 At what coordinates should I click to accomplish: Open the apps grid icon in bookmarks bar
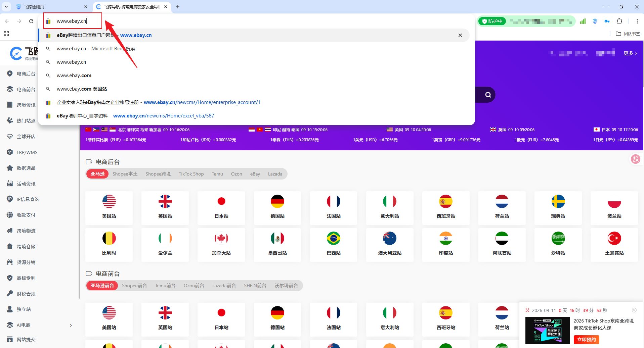pos(6,34)
